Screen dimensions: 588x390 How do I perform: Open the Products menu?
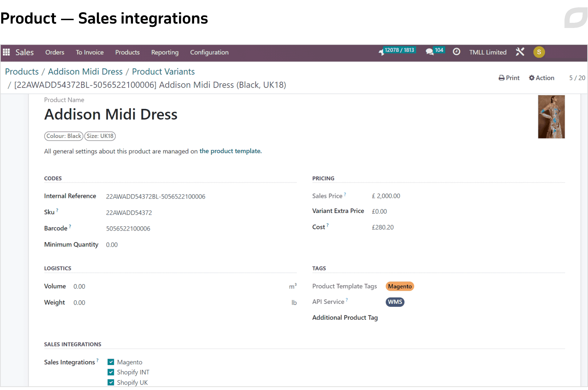click(x=128, y=52)
